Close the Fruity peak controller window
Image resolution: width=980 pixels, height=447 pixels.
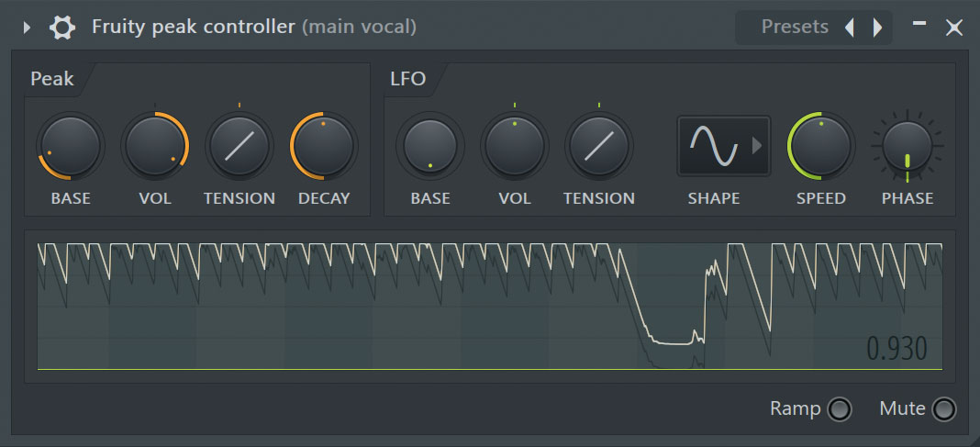coord(953,28)
